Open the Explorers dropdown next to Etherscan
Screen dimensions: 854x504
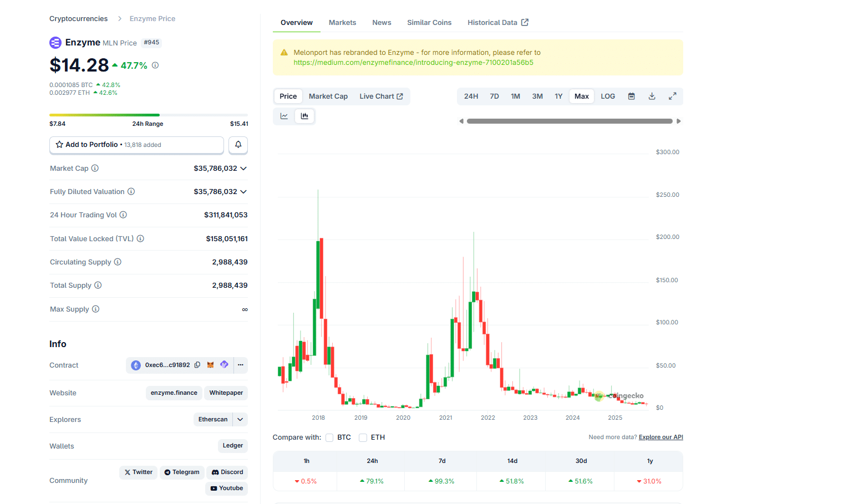[x=240, y=419]
